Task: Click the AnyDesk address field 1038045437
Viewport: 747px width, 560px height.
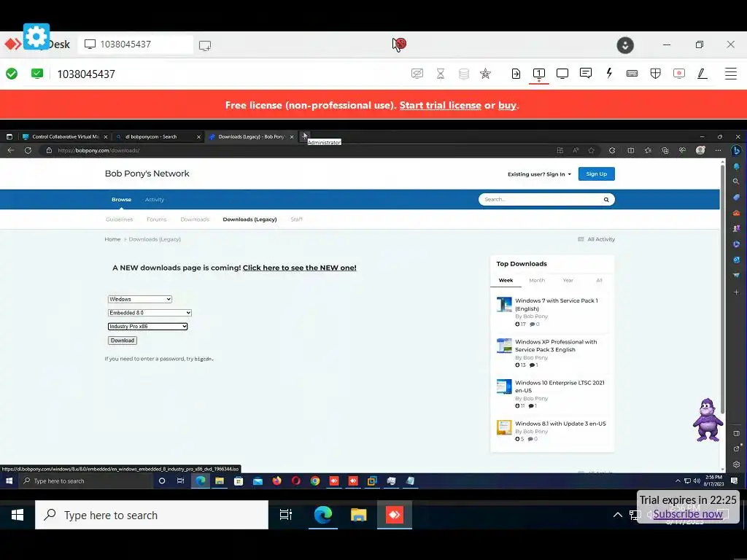Action: [x=135, y=44]
